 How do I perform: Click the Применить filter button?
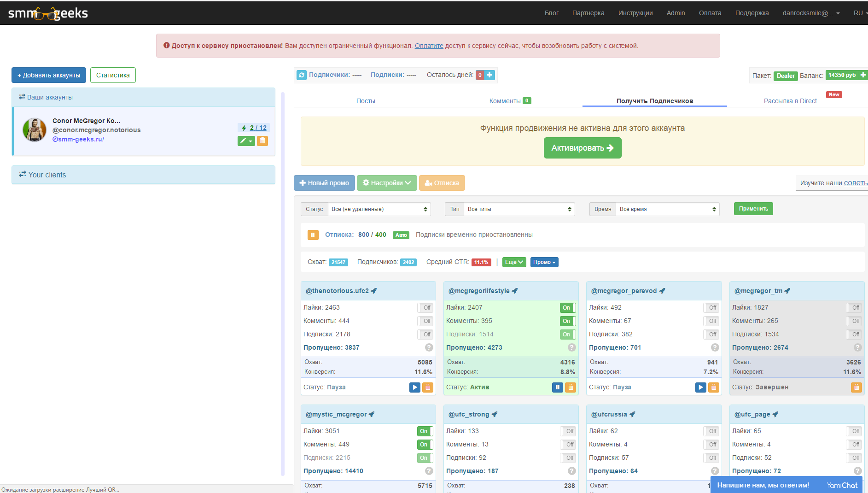(753, 209)
